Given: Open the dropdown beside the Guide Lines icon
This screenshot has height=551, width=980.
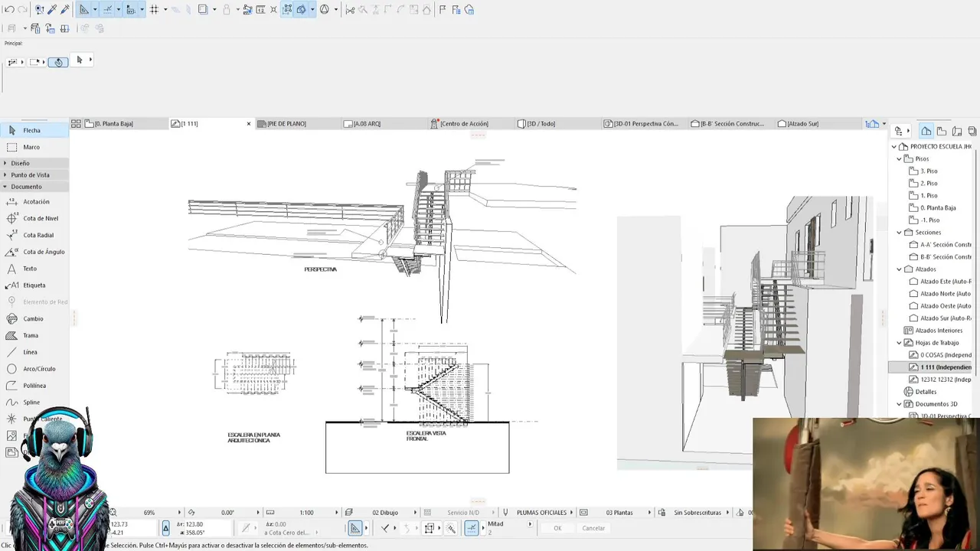Looking at the screenshot, I should coord(95,10).
